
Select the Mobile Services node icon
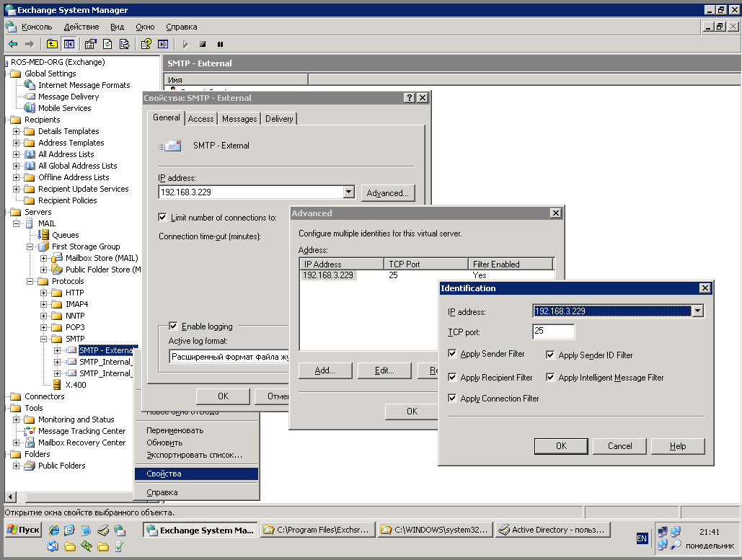point(30,108)
